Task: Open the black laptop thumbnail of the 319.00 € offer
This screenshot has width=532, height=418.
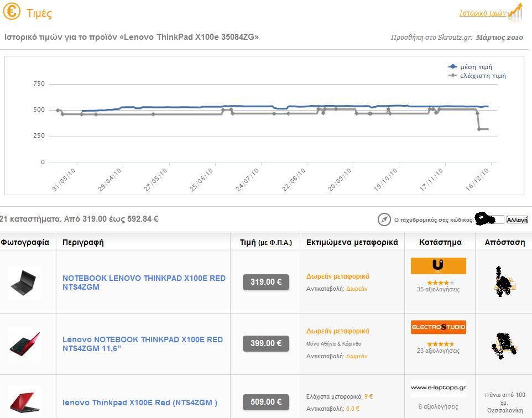Action: point(24,283)
